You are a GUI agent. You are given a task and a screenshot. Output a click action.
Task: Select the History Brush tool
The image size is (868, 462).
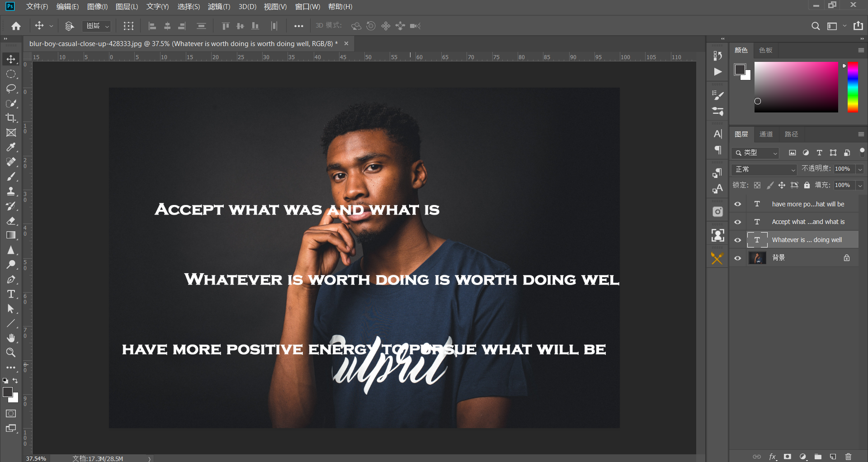pyautogui.click(x=11, y=206)
